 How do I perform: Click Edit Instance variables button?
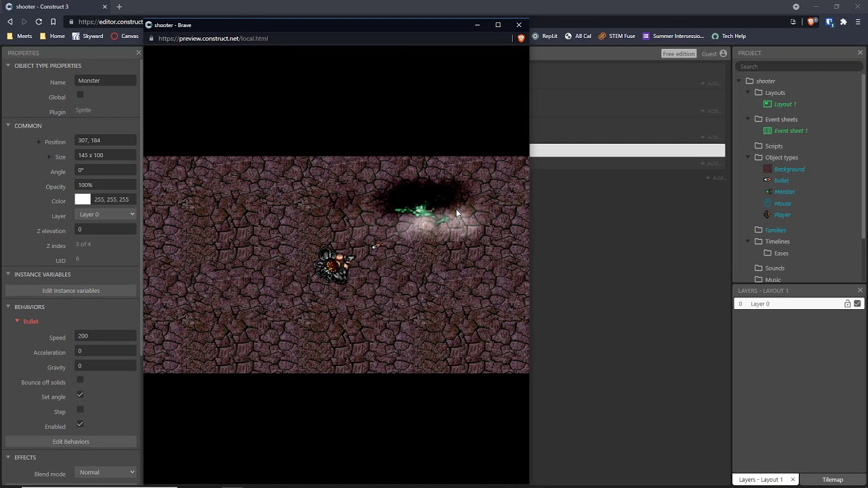click(71, 291)
